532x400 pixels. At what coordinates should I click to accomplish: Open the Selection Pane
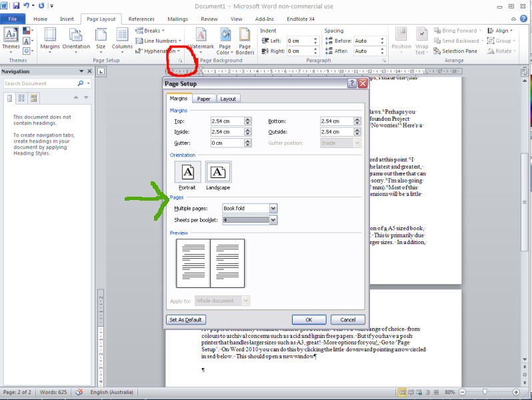tap(455, 51)
